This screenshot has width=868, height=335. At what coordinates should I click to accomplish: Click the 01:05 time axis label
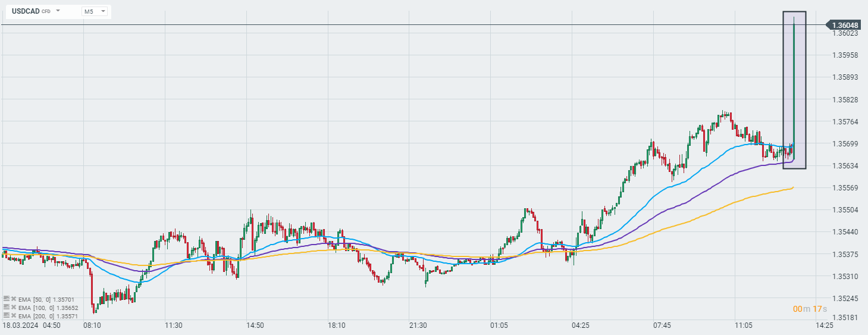click(x=499, y=325)
